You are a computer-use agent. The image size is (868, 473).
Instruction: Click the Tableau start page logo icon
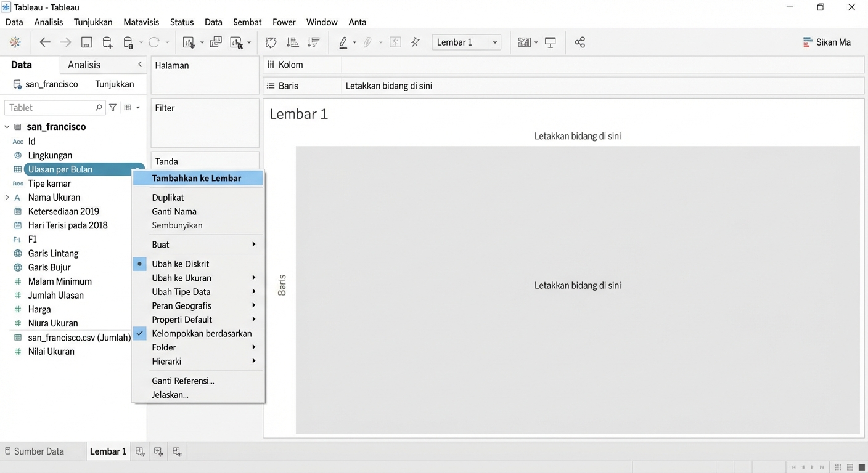click(x=15, y=42)
